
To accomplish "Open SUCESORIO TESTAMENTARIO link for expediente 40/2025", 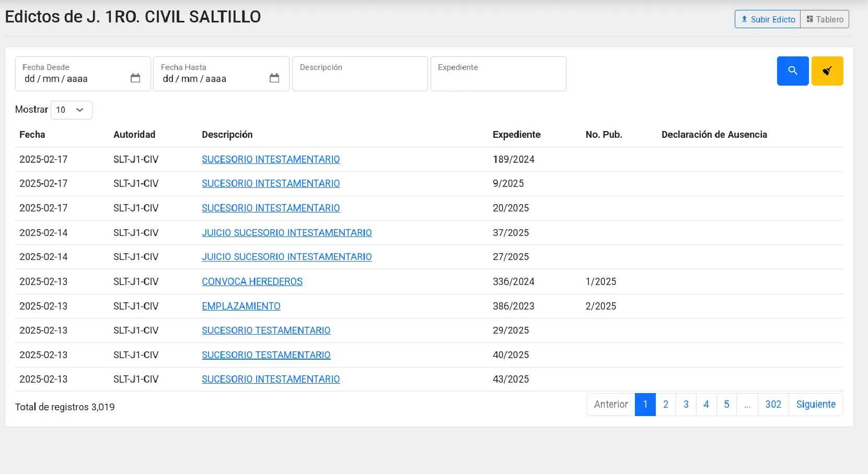I will pos(266,355).
